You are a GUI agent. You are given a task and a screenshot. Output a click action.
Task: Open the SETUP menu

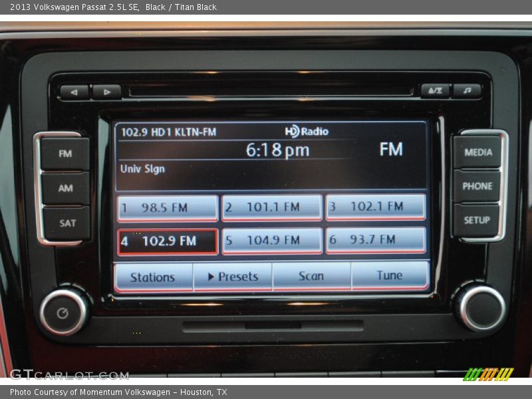477,219
